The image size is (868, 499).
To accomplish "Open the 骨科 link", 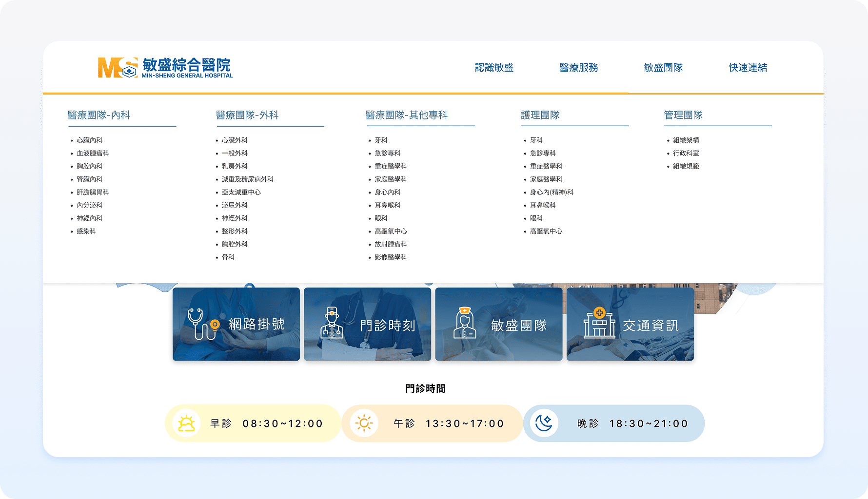I will coord(228,257).
